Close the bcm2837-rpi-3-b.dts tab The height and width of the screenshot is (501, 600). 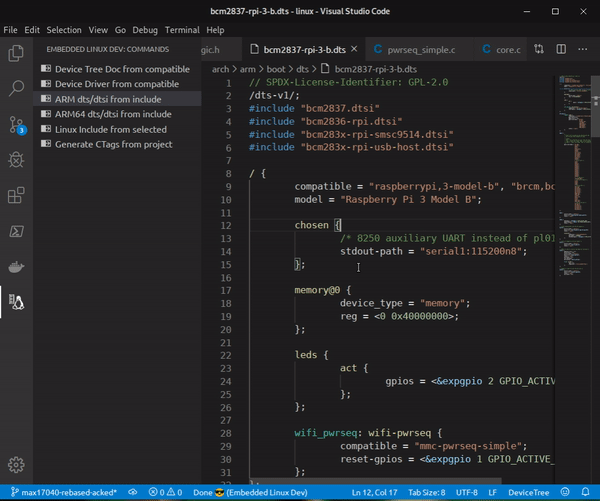coord(354,49)
